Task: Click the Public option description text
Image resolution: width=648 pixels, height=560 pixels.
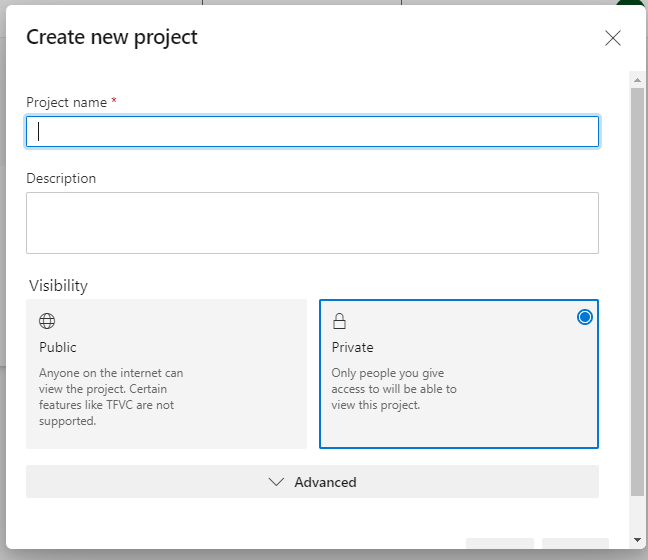Action: (x=111, y=397)
